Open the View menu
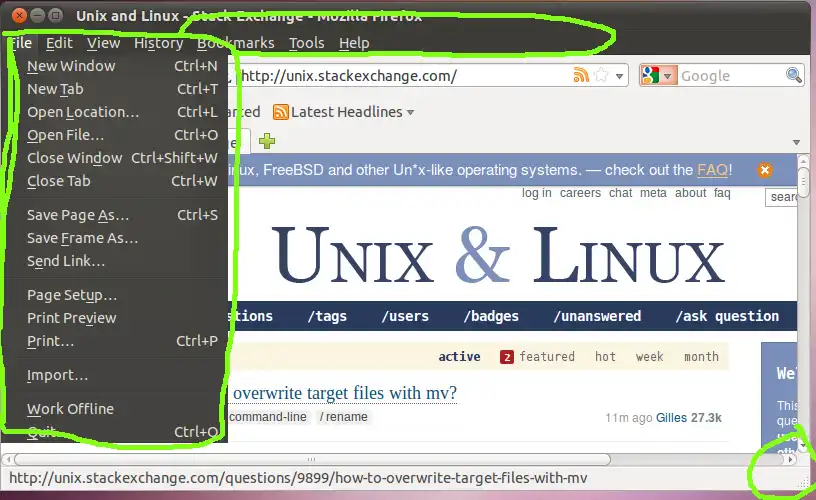 [x=103, y=43]
